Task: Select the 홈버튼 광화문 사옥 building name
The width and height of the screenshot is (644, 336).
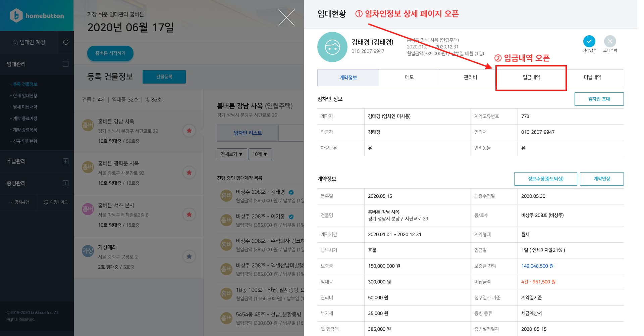Action: (x=118, y=163)
